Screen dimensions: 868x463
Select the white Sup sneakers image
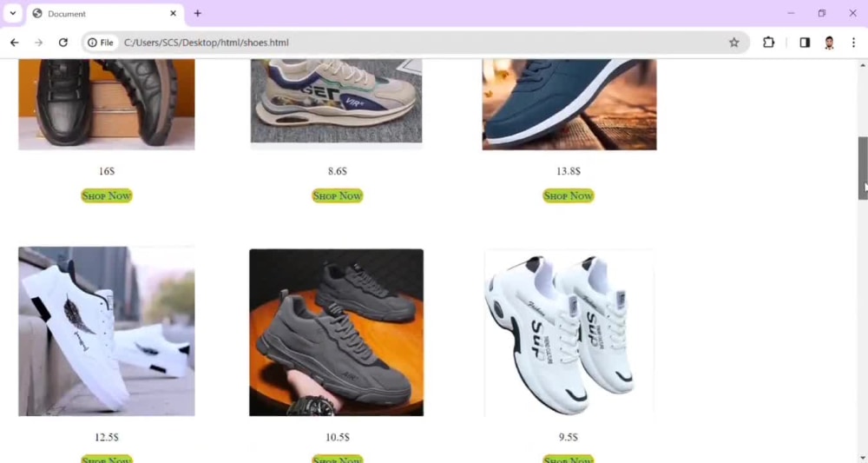point(569,333)
